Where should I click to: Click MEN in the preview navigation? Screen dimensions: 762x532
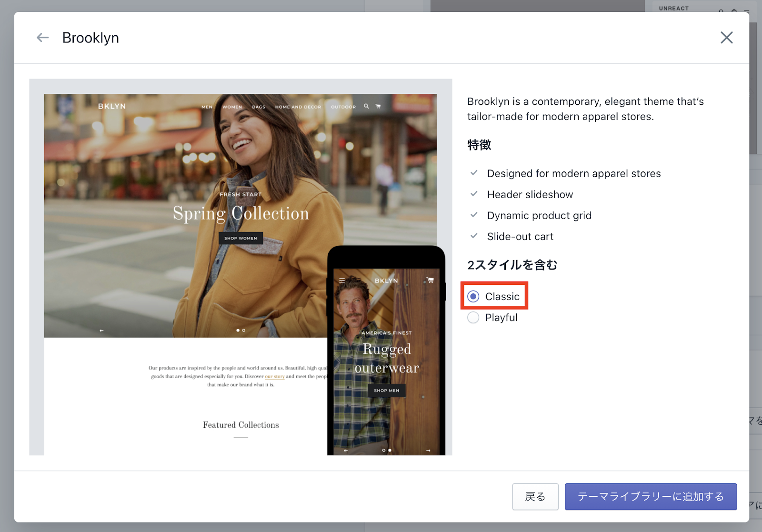pyautogui.click(x=207, y=107)
